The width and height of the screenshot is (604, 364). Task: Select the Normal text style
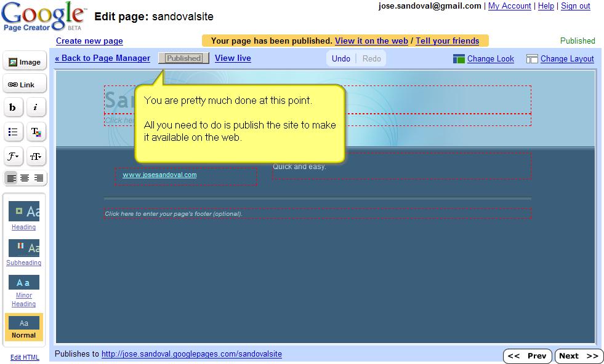coord(24,327)
